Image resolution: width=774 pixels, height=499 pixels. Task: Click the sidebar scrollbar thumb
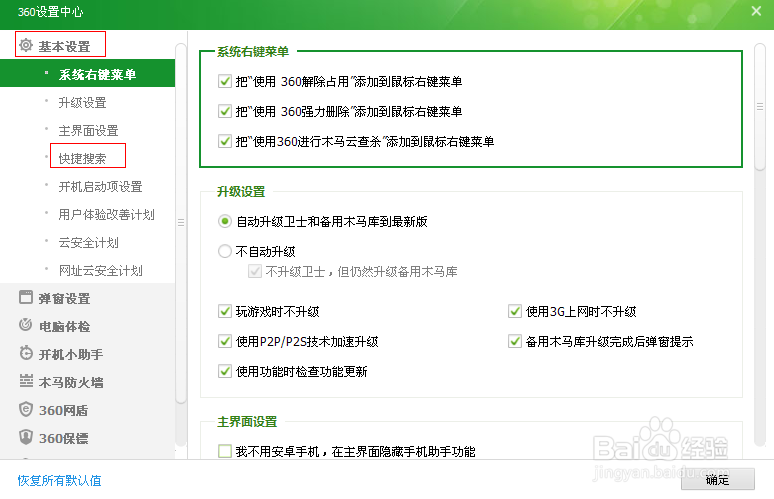point(181,223)
